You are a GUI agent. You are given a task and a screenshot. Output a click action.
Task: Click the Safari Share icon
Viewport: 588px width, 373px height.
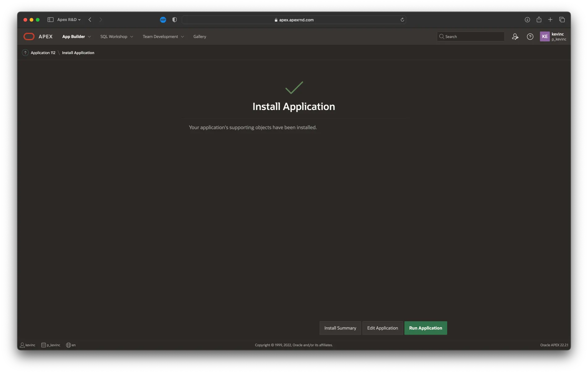pos(539,20)
